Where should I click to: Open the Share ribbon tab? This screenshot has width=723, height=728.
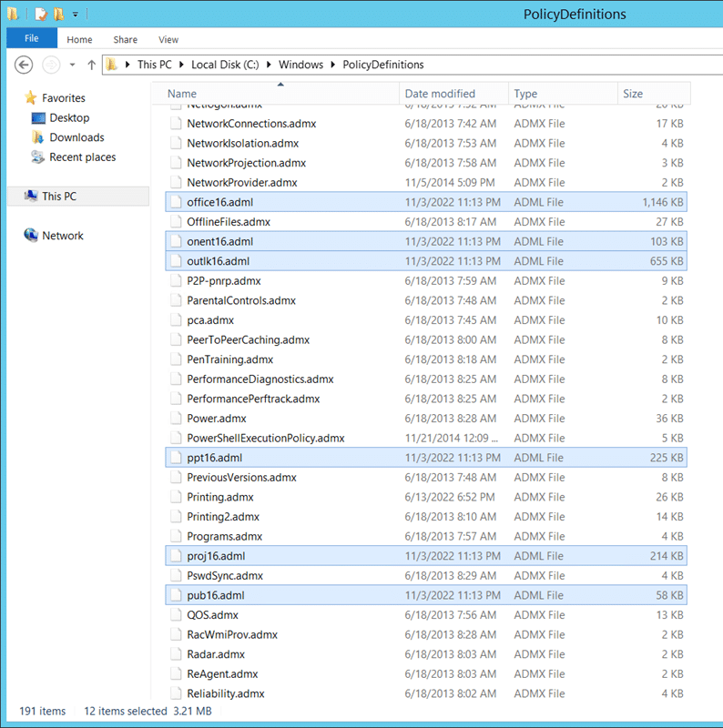126,40
